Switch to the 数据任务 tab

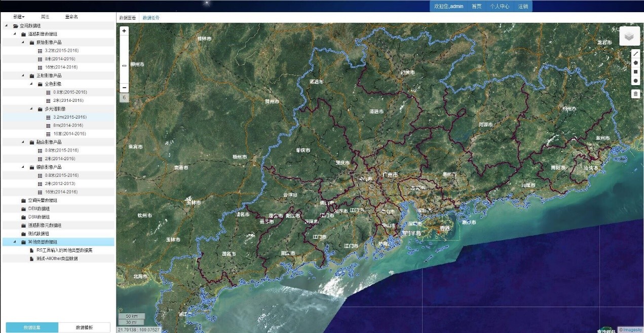point(151,18)
